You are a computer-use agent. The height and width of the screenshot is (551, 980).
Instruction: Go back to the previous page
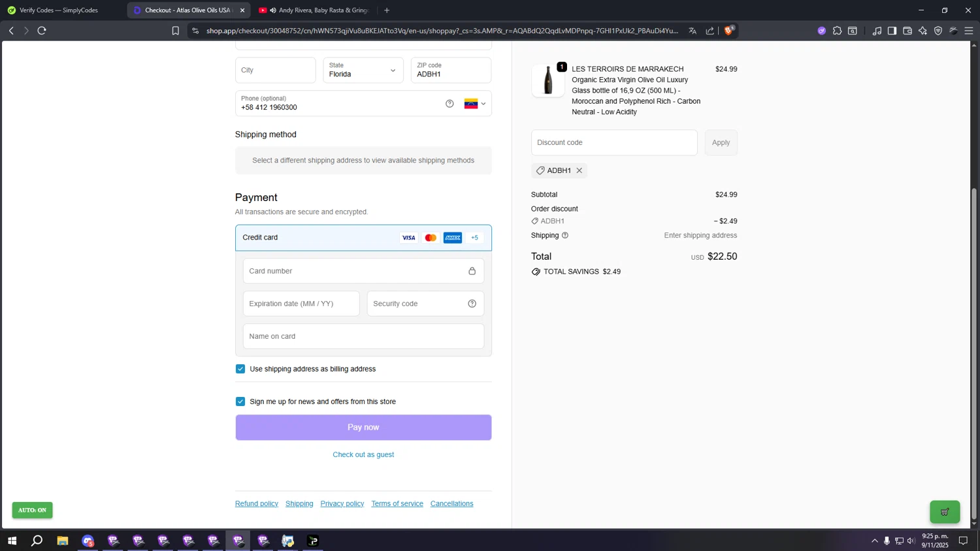[x=11, y=31]
